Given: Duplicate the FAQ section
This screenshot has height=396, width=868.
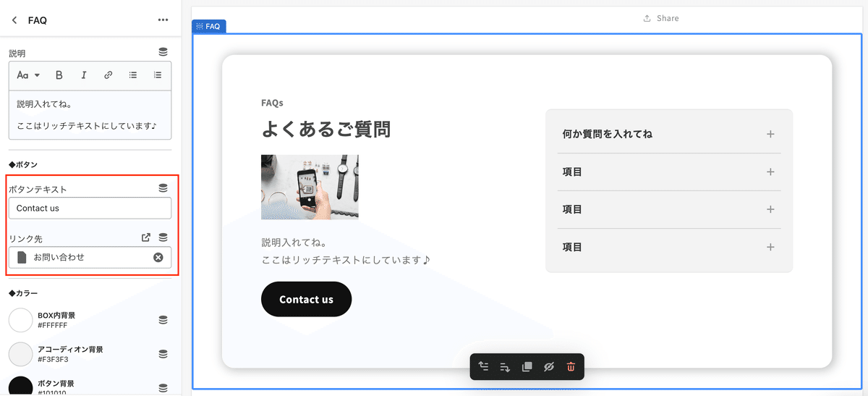Looking at the screenshot, I should click(x=527, y=367).
